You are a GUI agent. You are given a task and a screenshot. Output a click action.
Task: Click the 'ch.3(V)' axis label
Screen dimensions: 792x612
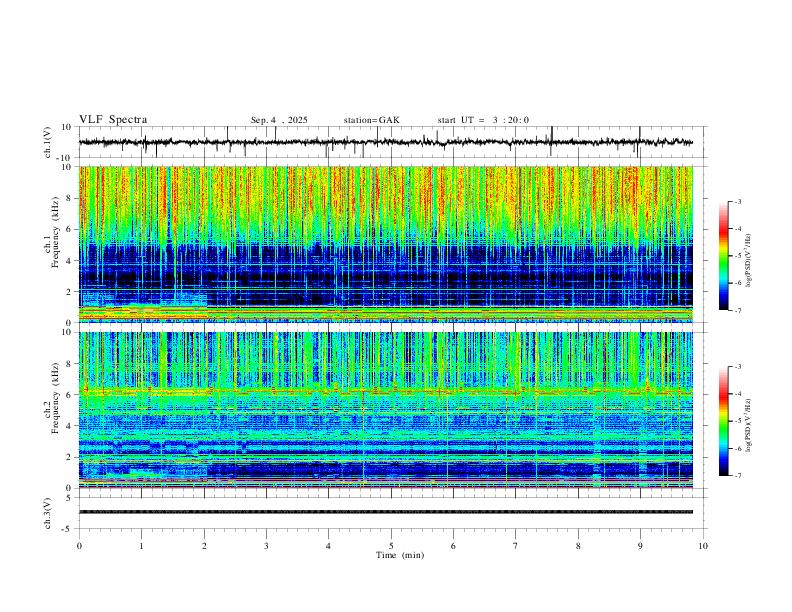[48, 513]
